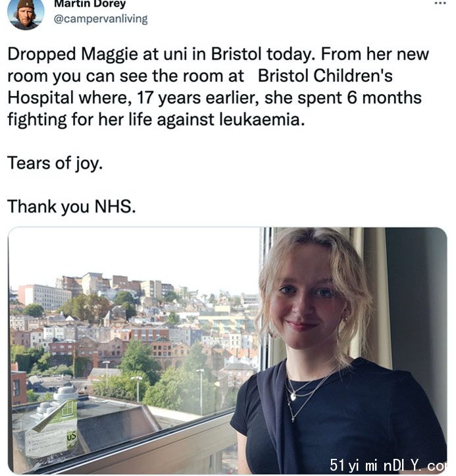Click the 51yi mi nDIY watermark text
Screen dimensions: 456x476
tap(388, 465)
